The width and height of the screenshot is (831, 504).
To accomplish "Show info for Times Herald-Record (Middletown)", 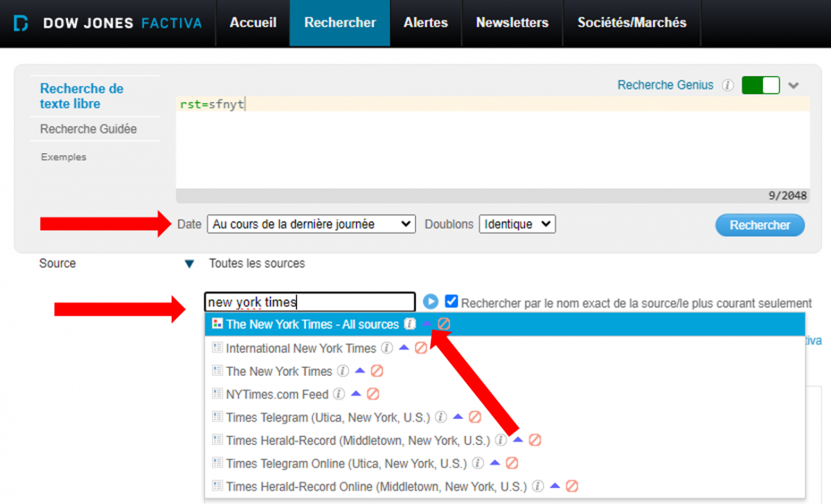I will (x=501, y=440).
